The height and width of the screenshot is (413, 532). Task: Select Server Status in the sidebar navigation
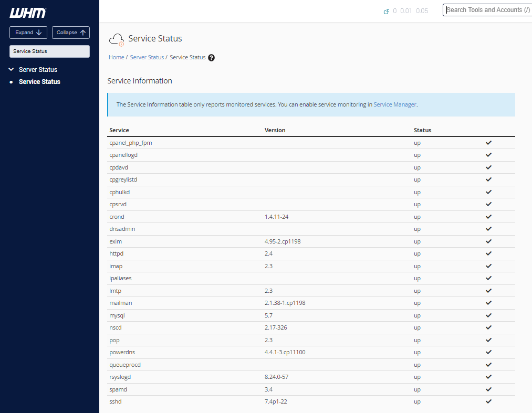pyautogui.click(x=38, y=69)
